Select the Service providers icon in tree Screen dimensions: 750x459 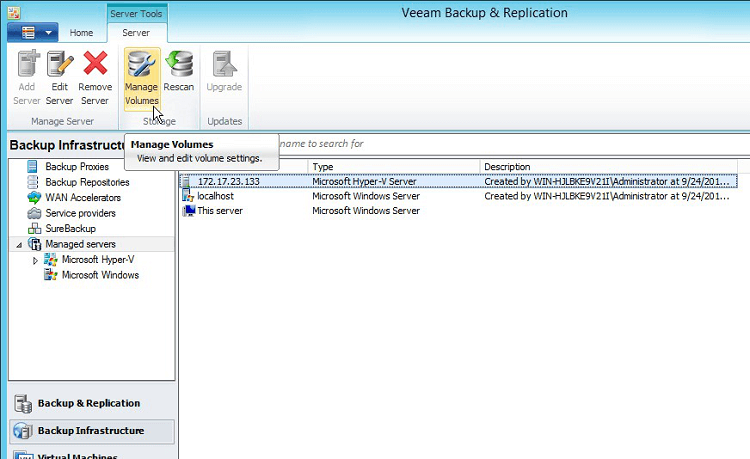pos(34,213)
